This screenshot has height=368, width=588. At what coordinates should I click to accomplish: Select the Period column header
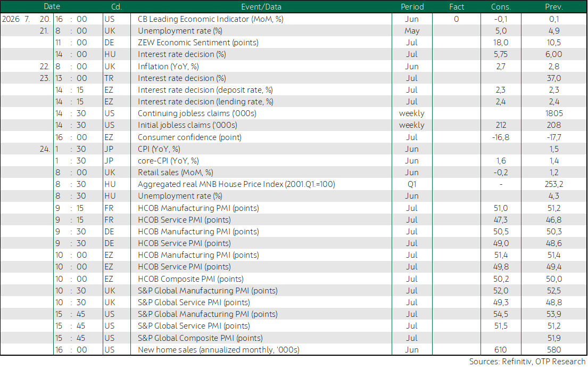[412, 7]
